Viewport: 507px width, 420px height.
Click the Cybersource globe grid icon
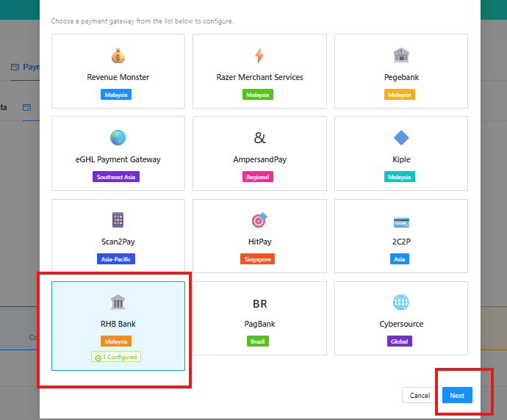(401, 302)
